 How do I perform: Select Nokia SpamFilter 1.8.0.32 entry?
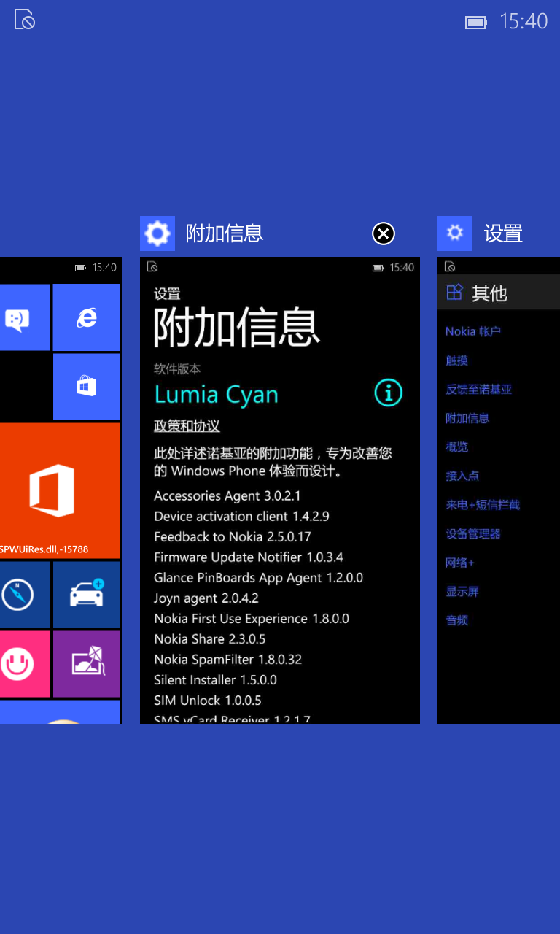[x=227, y=660]
